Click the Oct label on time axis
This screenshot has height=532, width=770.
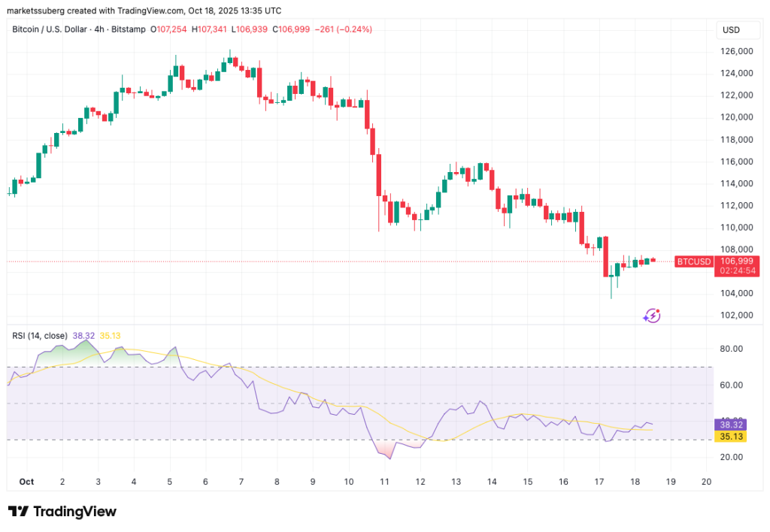point(26,481)
